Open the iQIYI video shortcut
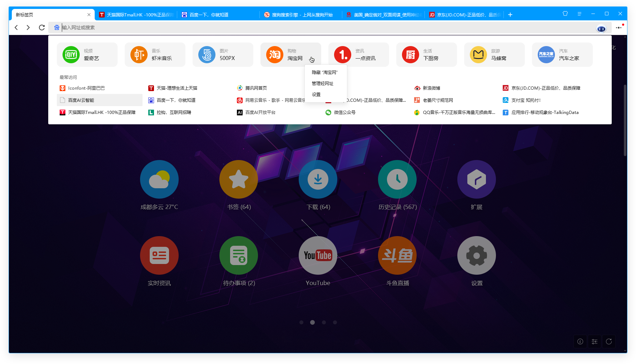This screenshot has height=364, width=636. point(87,55)
